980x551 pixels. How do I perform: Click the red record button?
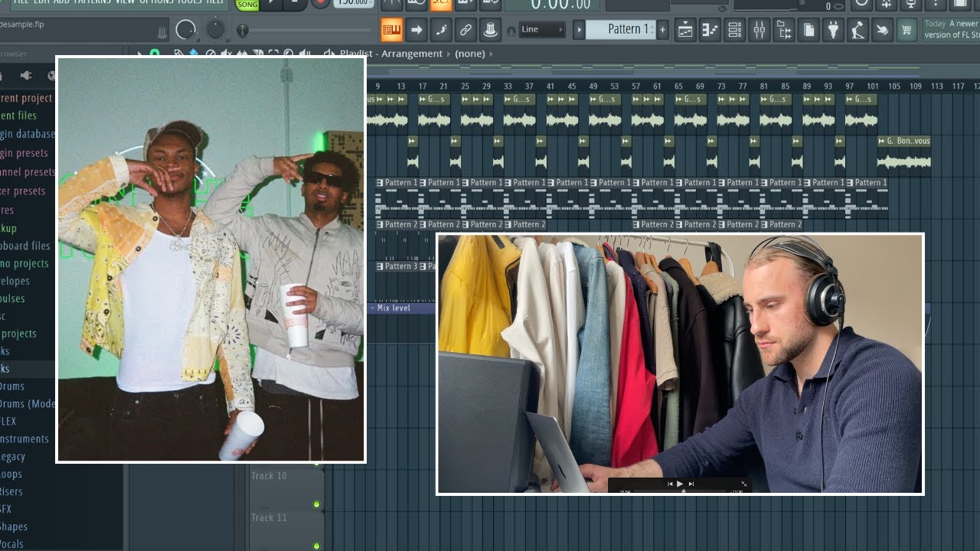pyautogui.click(x=320, y=4)
